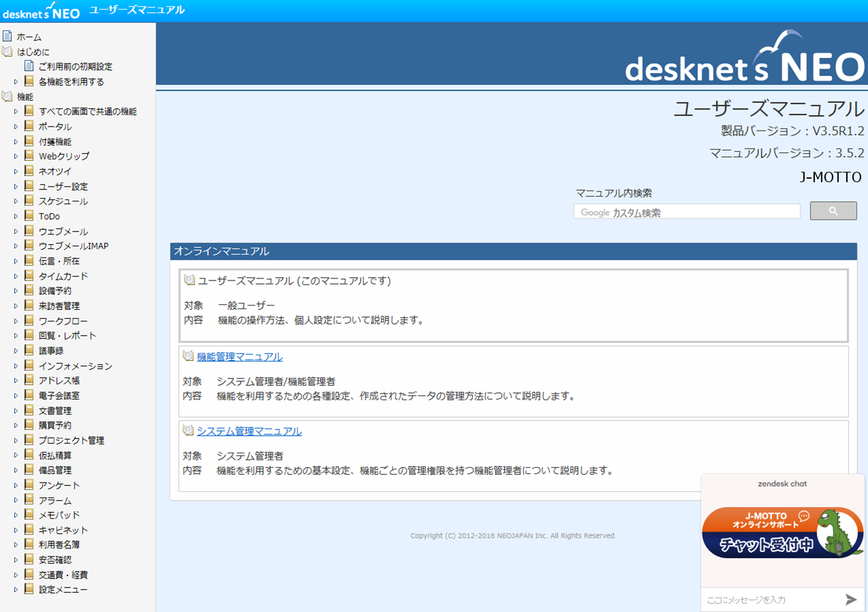Image resolution: width=868 pixels, height=612 pixels.
Task: Click the 製品バージョン : V3.5R1.2 text
Action: coord(792,131)
